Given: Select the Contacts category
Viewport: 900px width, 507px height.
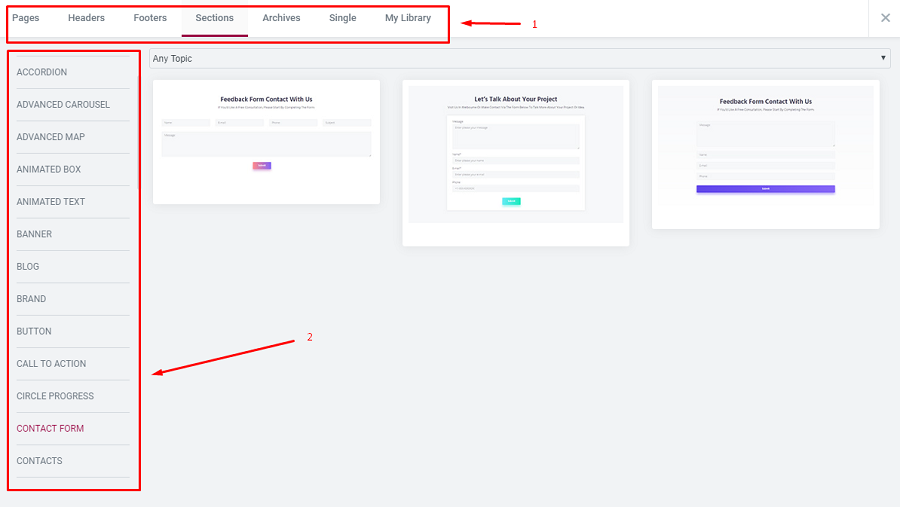Looking at the screenshot, I should pos(39,461).
